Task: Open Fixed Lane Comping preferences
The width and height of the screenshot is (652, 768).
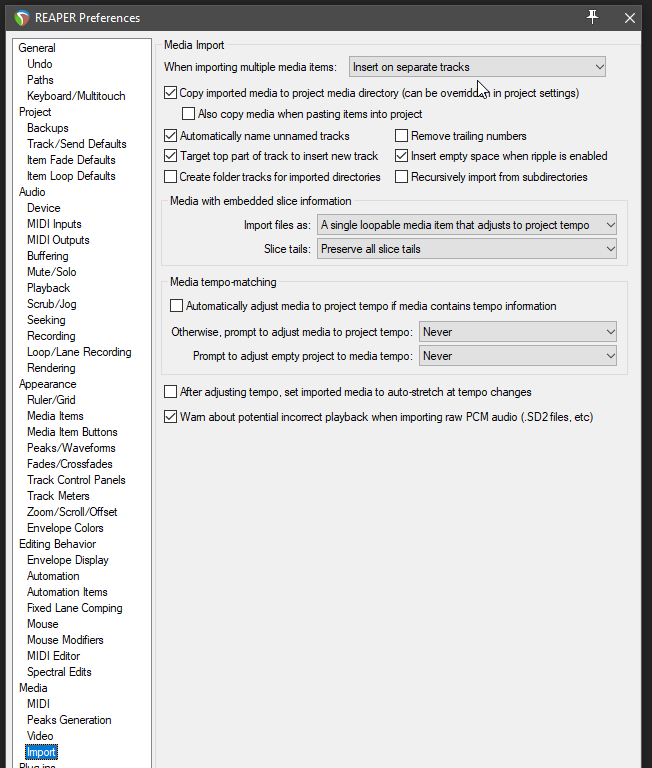Action: coord(74,608)
